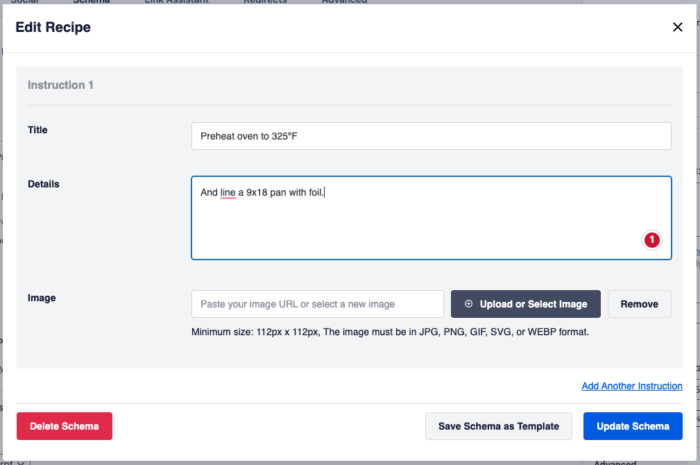Viewport: 700px width, 465px height.
Task: Click the Image field label
Action: [41, 297]
